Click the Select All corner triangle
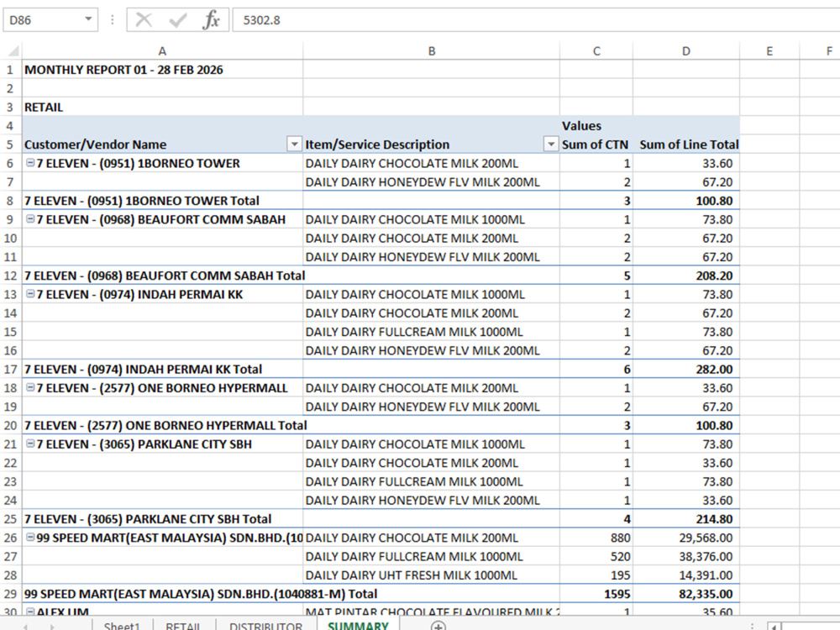Image resolution: width=840 pixels, height=630 pixels. coord(13,51)
